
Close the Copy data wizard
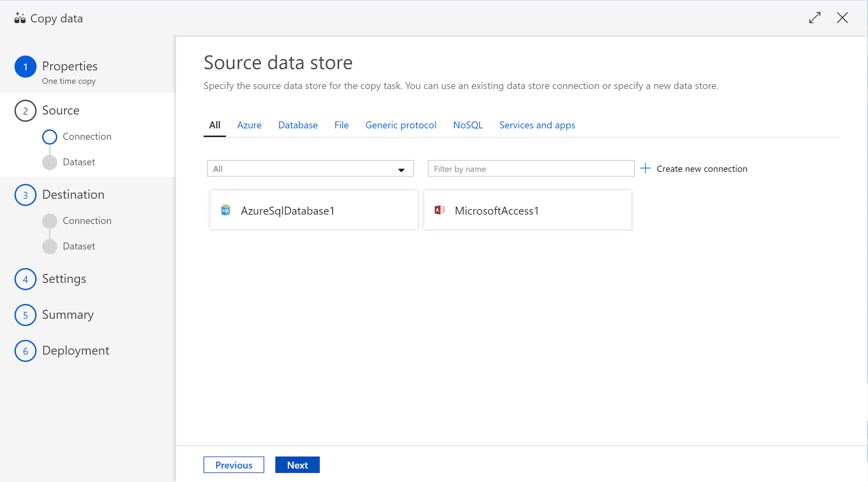pyautogui.click(x=842, y=18)
